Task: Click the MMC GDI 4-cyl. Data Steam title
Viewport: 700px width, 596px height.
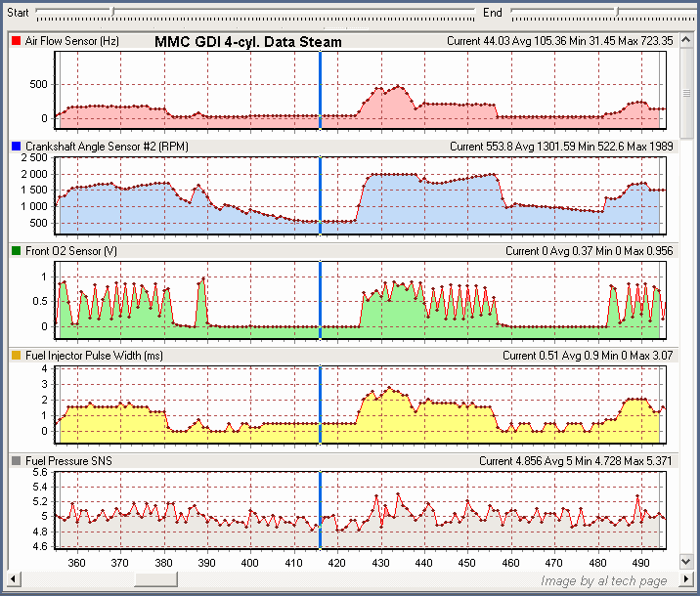Action: click(248, 41)
